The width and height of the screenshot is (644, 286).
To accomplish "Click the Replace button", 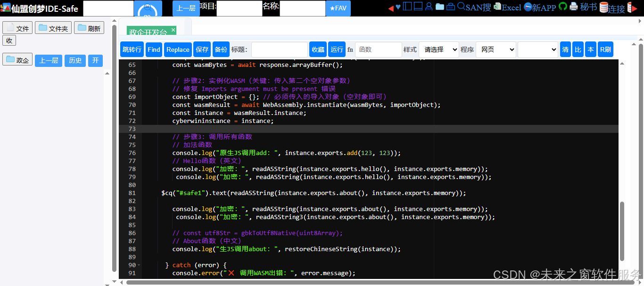I will 178,49.
